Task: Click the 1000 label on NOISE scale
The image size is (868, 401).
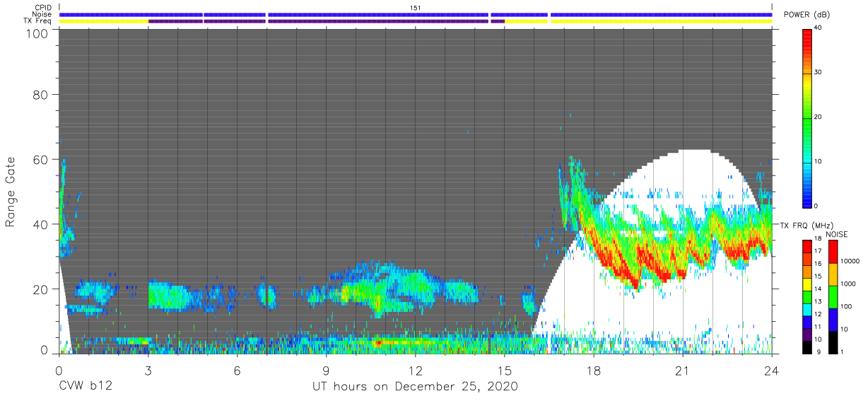Action: pos(847,285)
